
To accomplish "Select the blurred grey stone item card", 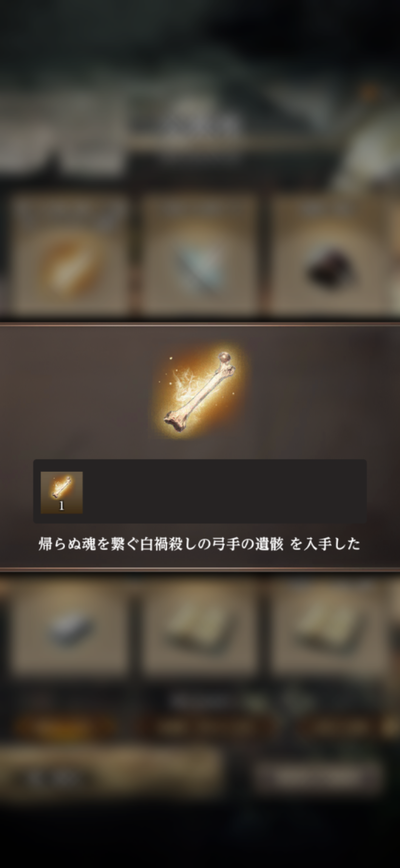I will (70, 625).
